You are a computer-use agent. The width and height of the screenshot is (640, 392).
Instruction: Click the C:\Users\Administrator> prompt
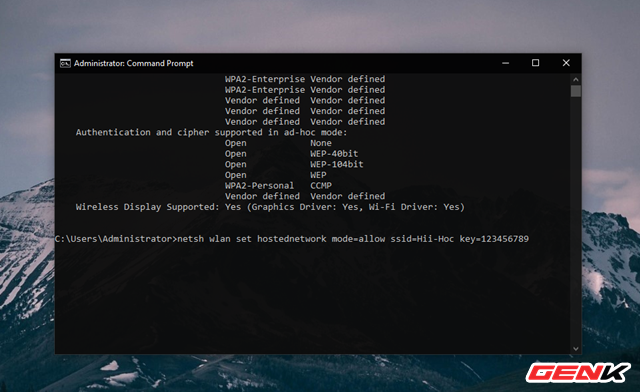pos(116,239)
